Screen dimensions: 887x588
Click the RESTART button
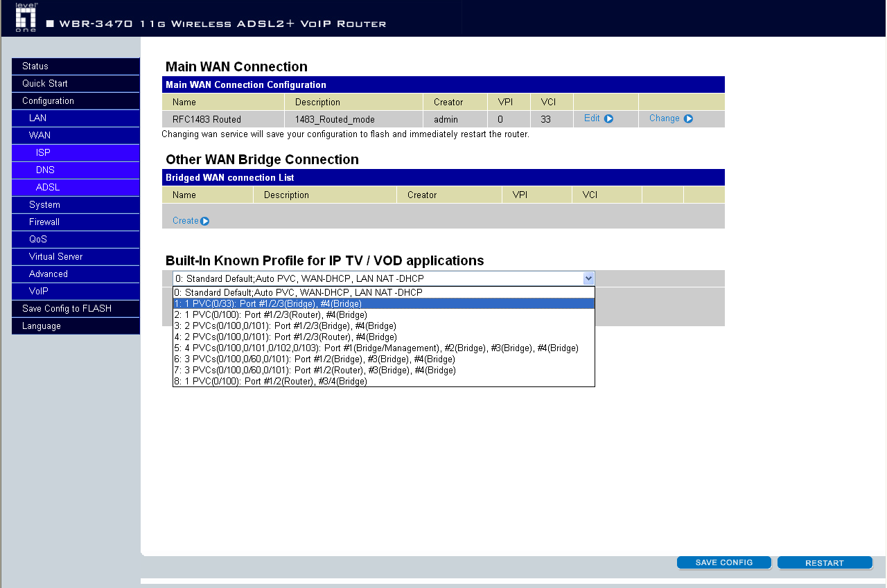point(825,563)
